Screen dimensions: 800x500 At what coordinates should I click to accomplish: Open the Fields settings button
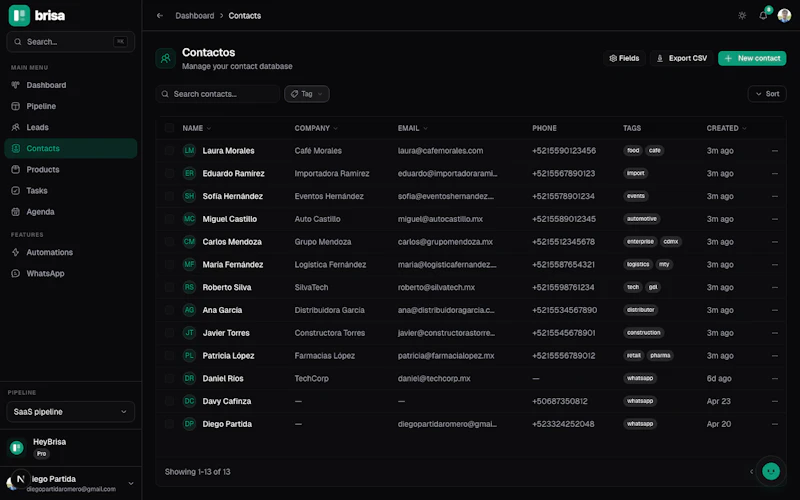click(624, 58)
